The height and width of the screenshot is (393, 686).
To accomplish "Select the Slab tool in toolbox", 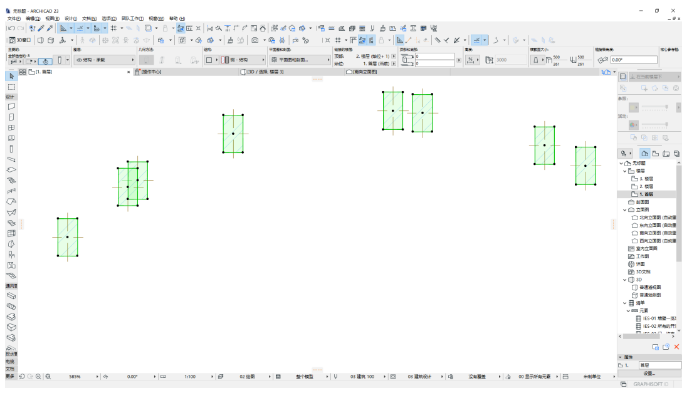I will [11, 170].
